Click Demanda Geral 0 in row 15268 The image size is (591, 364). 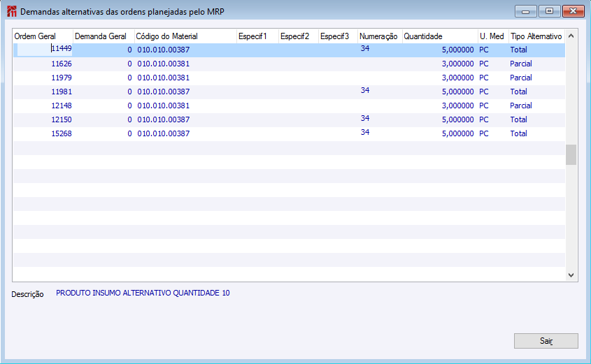[129, 133]
